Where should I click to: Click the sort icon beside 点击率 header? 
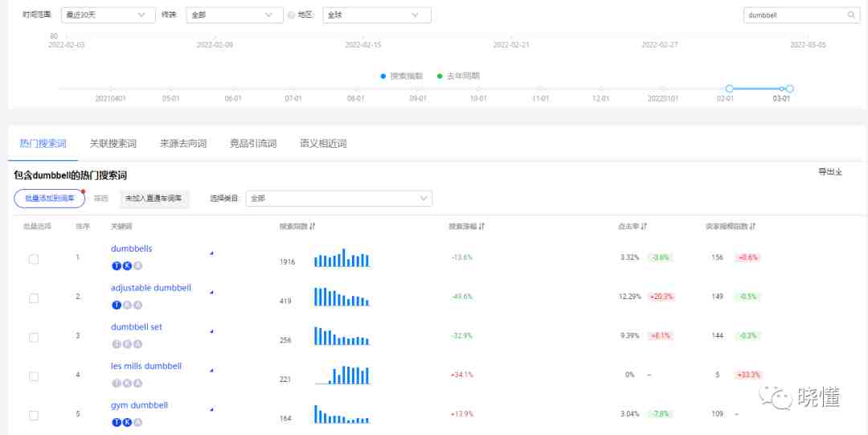tap(644, 226)
